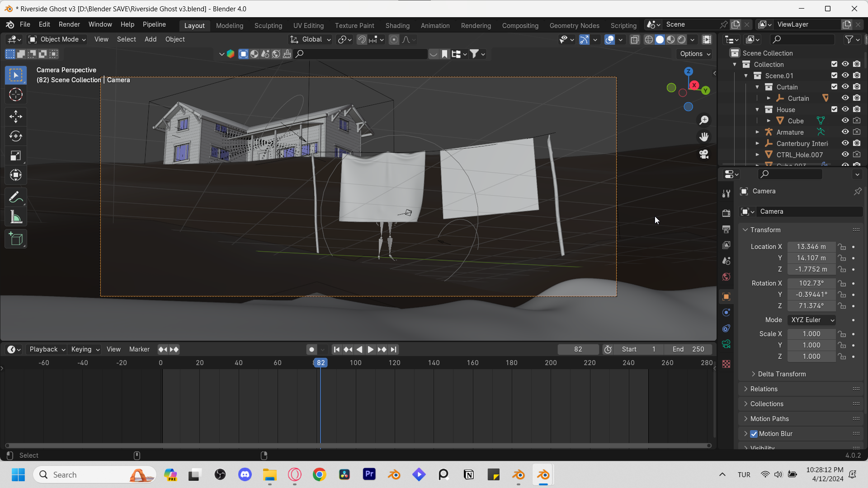Select the Scale tool
The image size is (868, 488).
click(x=16, y=156)
